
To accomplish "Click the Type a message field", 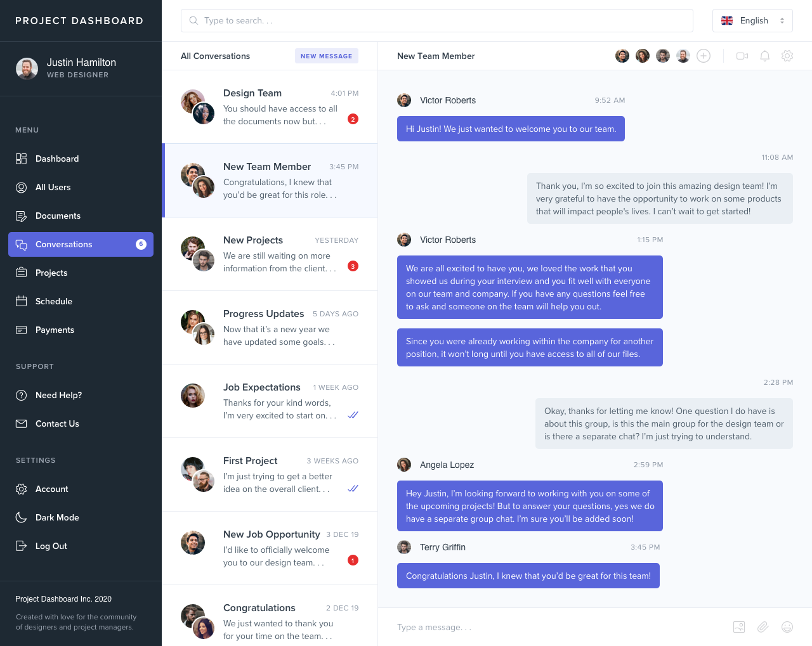I will (558, 627).
